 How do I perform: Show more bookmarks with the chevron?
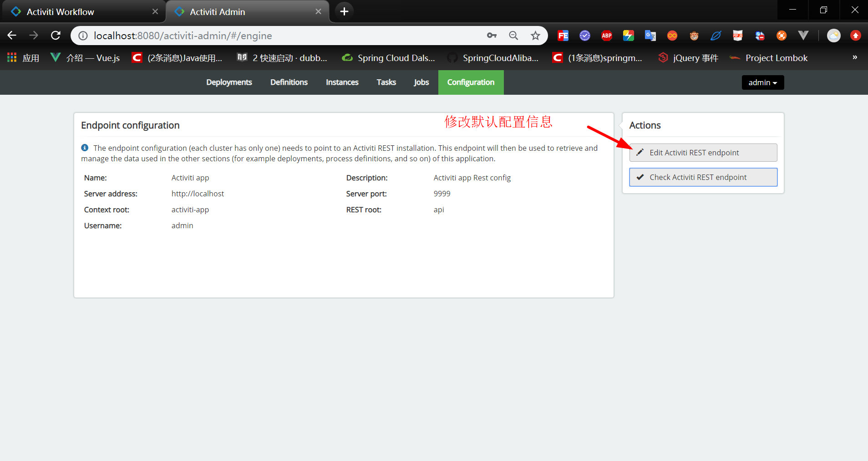pos(855,57)
